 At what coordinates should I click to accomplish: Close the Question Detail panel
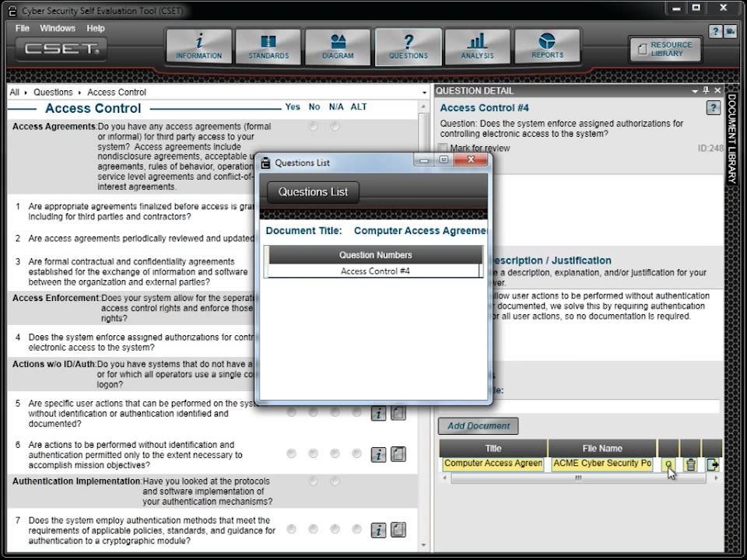[x=717, y=90]
